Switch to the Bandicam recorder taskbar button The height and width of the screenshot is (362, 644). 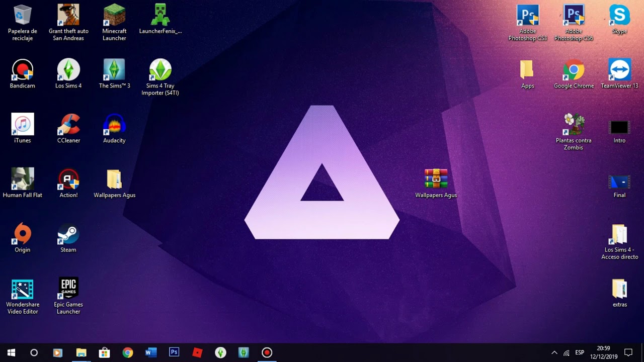(267, 352)
